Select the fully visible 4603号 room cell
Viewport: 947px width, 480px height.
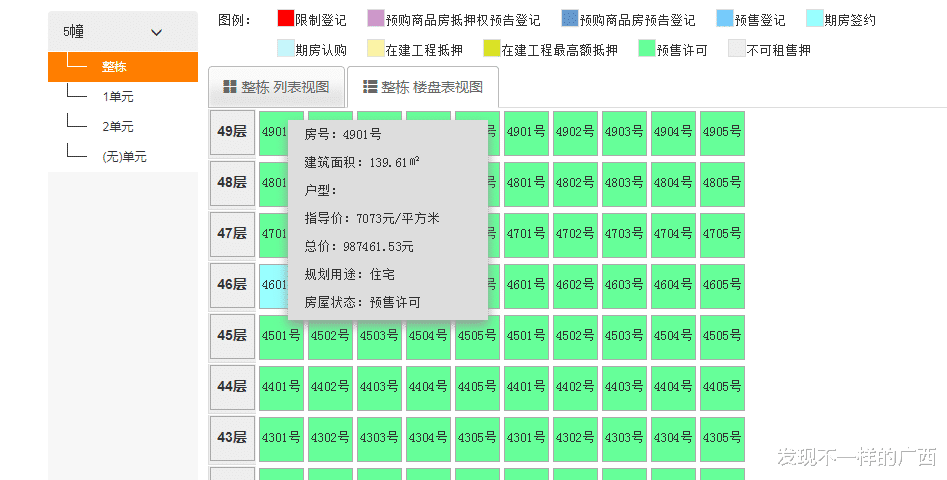click(x=624, y=286)
